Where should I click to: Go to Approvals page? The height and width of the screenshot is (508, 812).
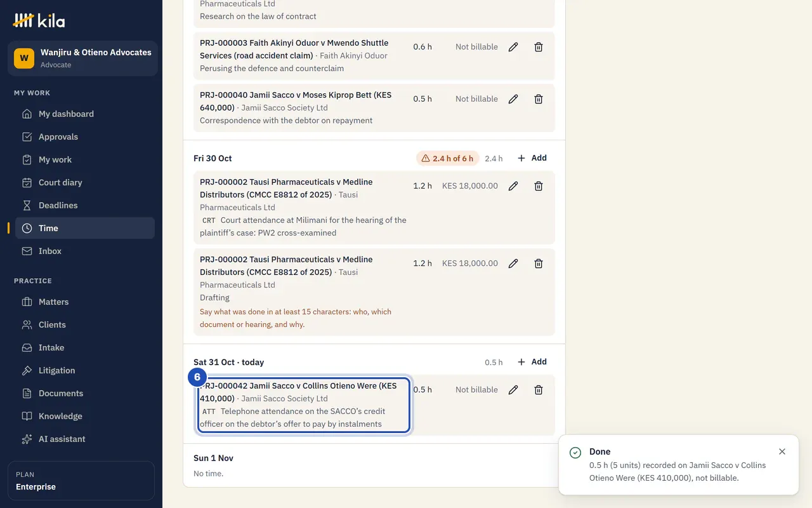click(85, 137)
